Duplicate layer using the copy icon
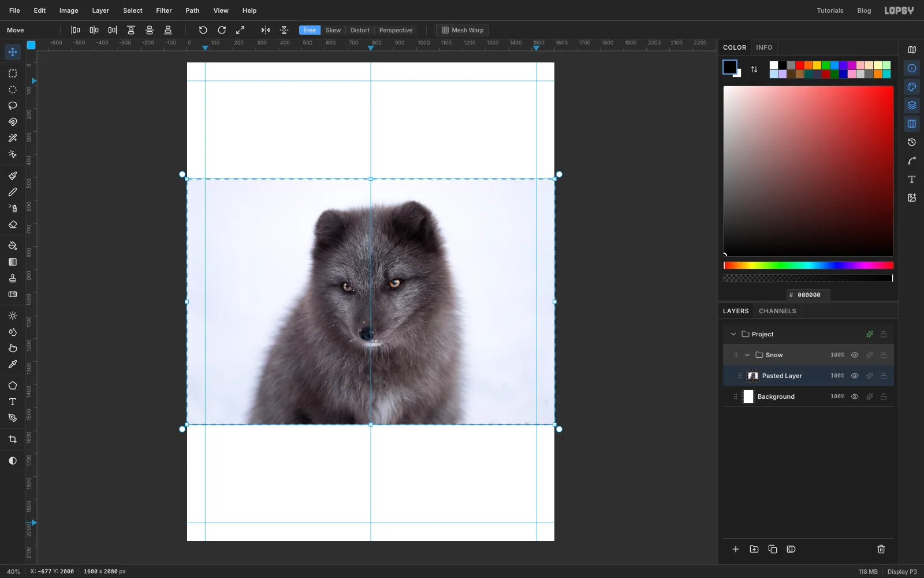The height and width of the screenshot is (578, 924). 773,549
